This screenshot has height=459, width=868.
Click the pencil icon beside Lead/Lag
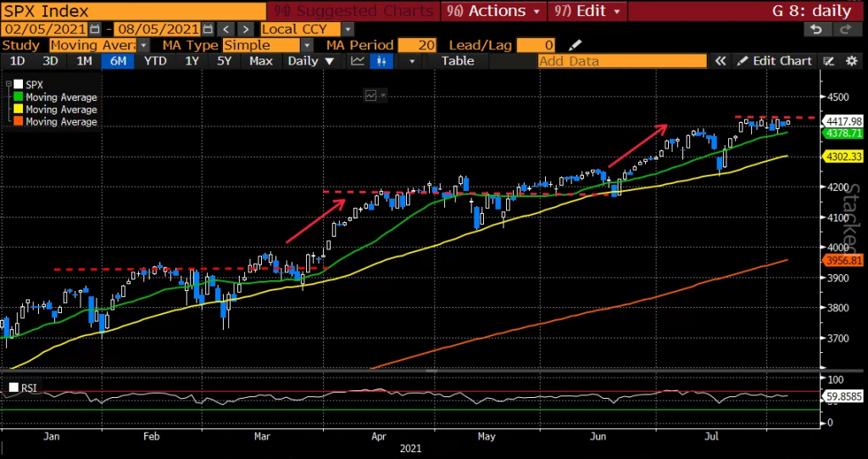576,45
